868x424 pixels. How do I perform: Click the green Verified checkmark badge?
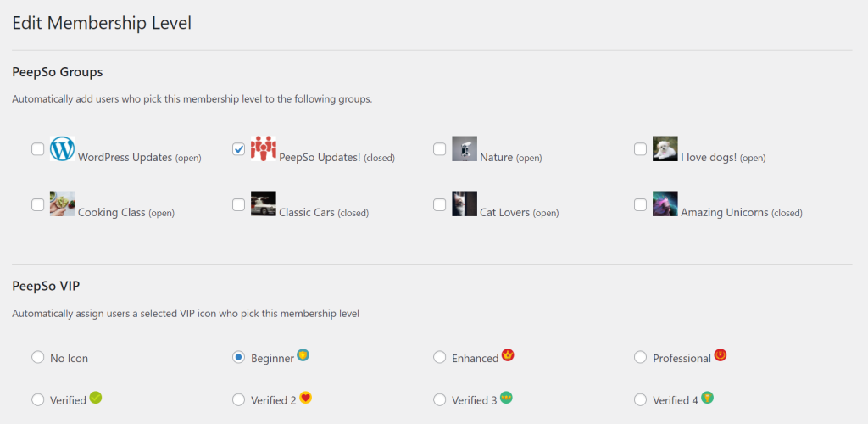[95, 397]
